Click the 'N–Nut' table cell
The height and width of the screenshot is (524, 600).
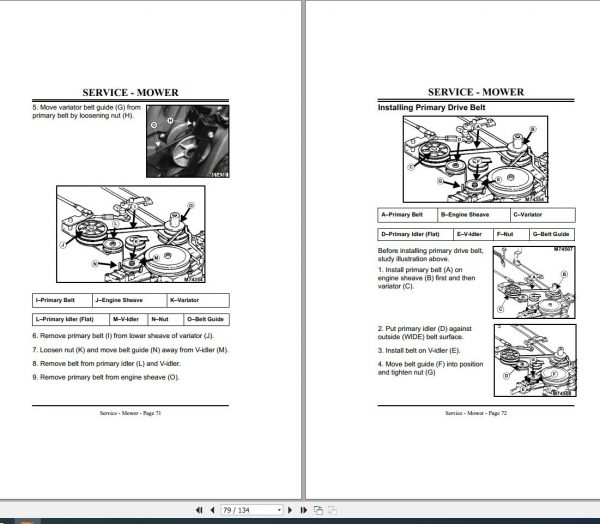[x=166, y=319]
